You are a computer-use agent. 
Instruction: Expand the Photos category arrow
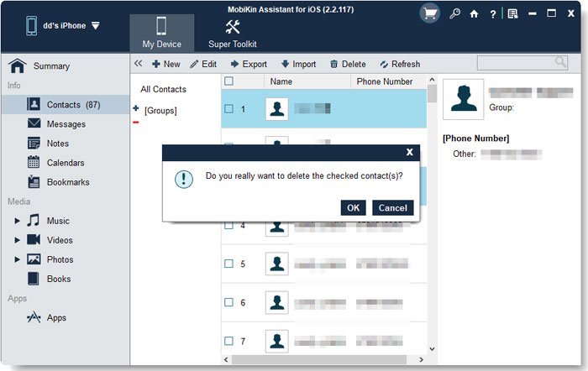point(17,259)
